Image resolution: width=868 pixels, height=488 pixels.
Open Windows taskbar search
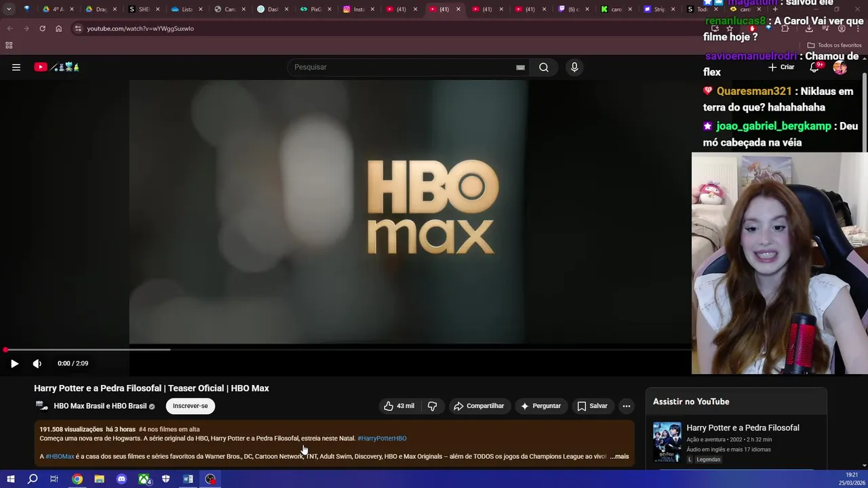pyautogui.click(x=33, y=479)
